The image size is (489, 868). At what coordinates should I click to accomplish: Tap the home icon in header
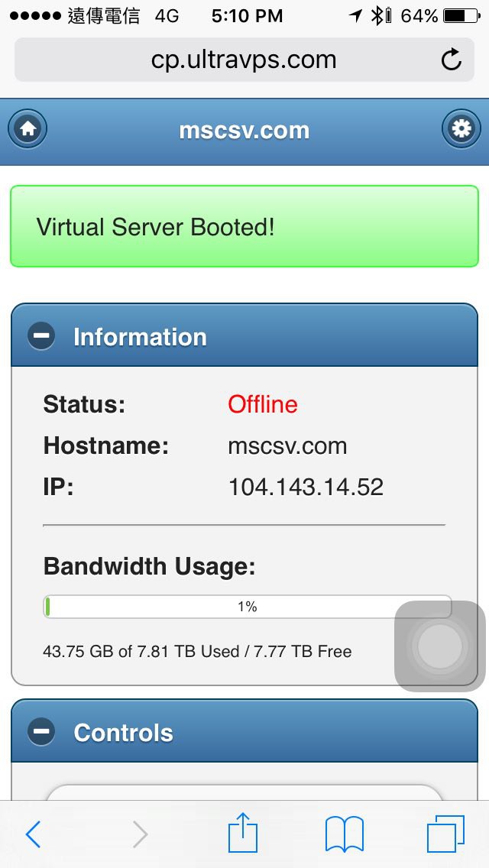[28, 129]
